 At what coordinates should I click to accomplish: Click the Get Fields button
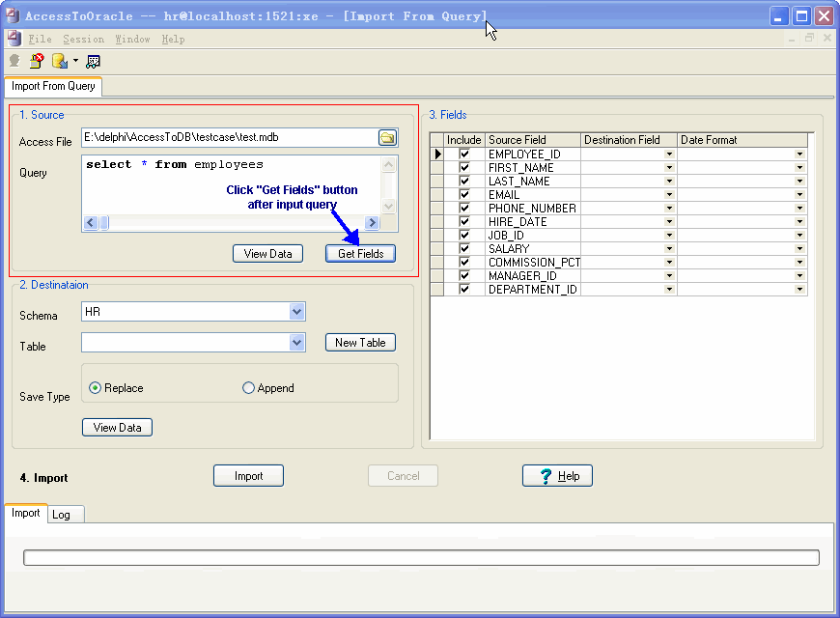[360, 254]
